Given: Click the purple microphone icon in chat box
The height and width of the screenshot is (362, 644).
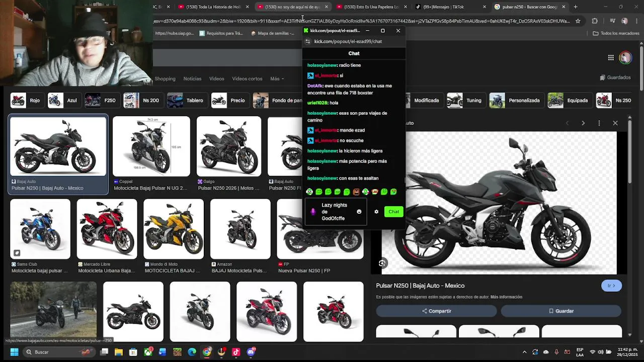Looking at the screenshot, I should [x=313, y=212].
